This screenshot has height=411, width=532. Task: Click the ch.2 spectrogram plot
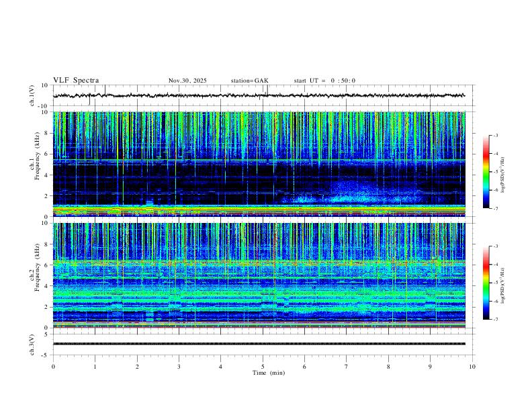tap(259, 275)
